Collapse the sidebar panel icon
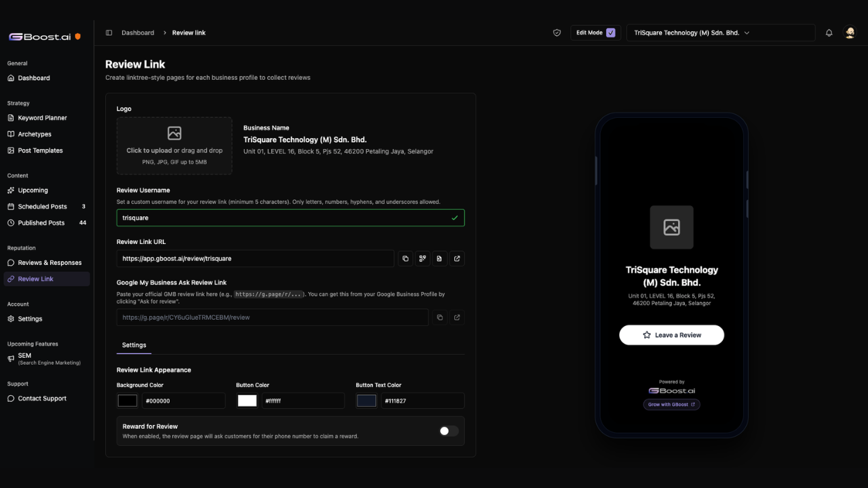Viewport: 868px width, 488px height. coord(108,33)
